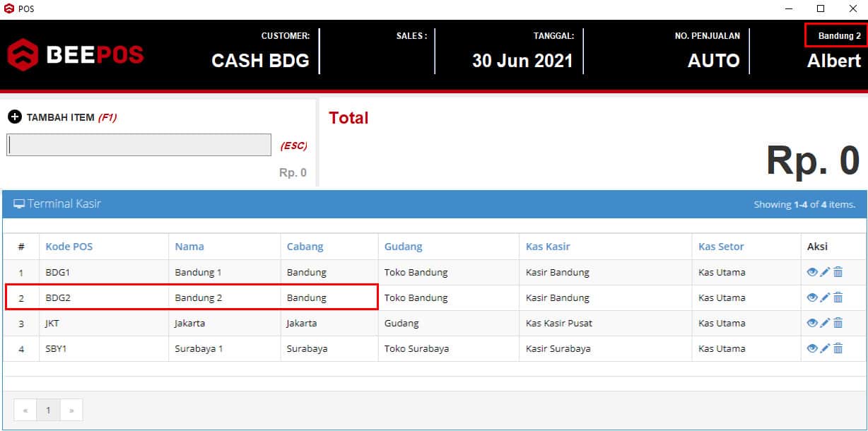The width and height of the screenshot is (868, 431).
Task: Select the JKT code cell
Action: pos(103,323)
